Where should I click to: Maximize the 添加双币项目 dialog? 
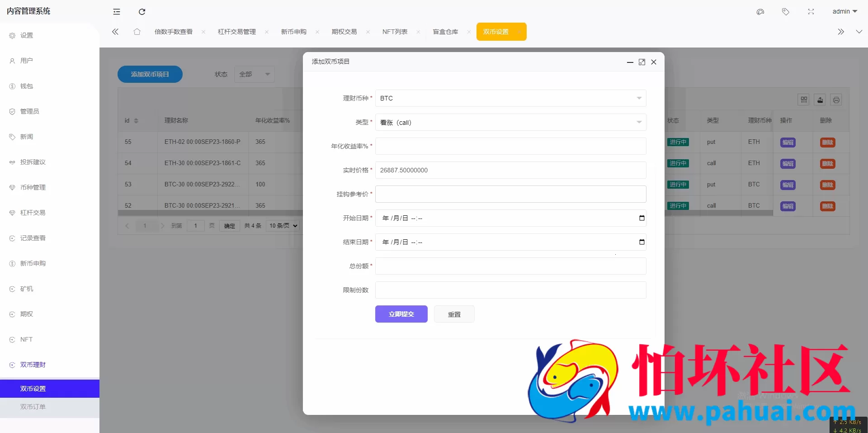(x=642, y=62)
